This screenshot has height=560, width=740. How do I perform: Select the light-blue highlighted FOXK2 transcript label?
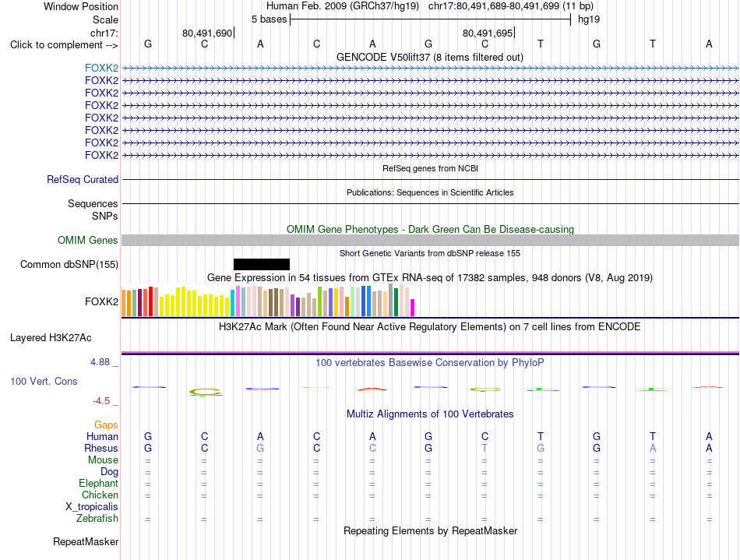(101, 68)
